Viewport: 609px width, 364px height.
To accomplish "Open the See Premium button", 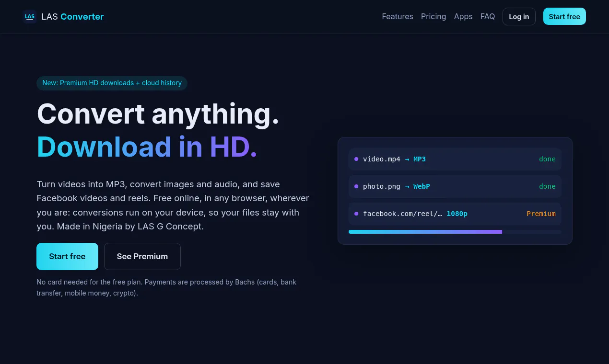I will (x=142, y=256).
